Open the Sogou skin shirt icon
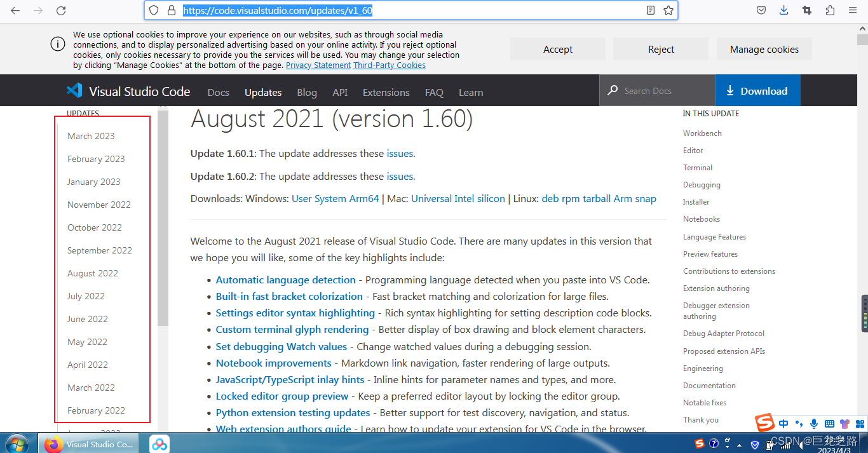This screenshot has width=868, height=453. click(x=844, y=424)
